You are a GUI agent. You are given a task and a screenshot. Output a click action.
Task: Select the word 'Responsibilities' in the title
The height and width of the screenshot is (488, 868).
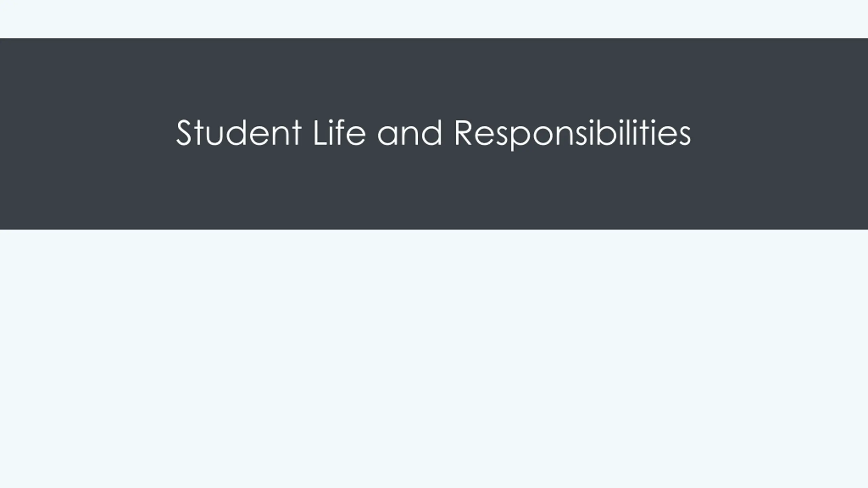click(x=572, y=134)
